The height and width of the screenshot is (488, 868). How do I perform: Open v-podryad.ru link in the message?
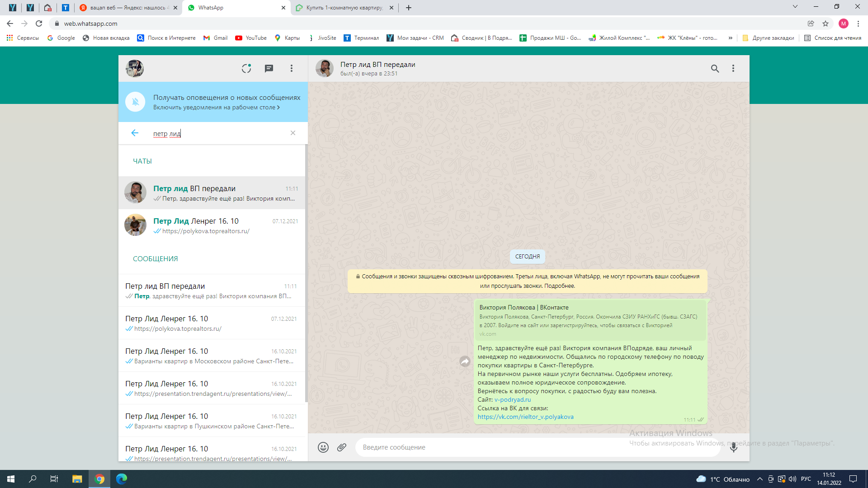pos(512,400)
